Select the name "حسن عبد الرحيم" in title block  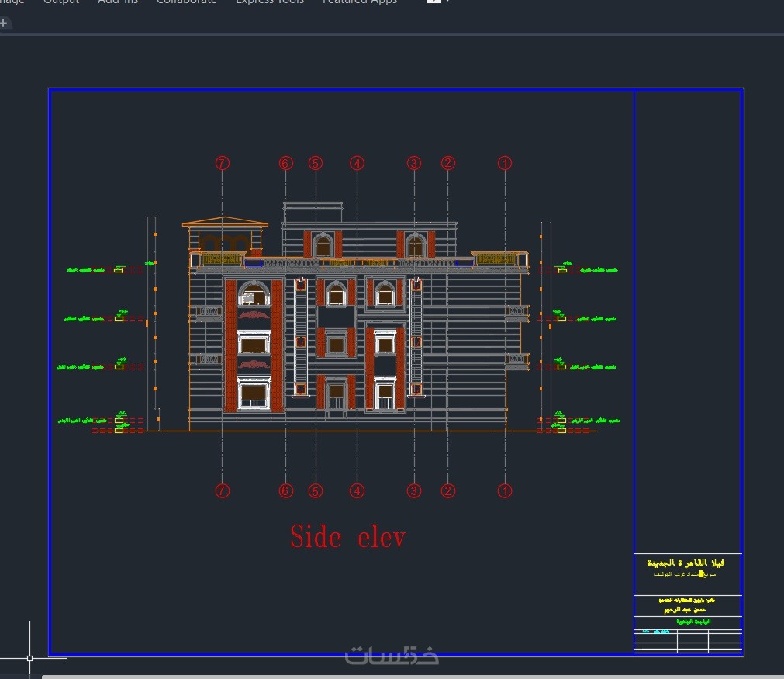pos(685,610)
